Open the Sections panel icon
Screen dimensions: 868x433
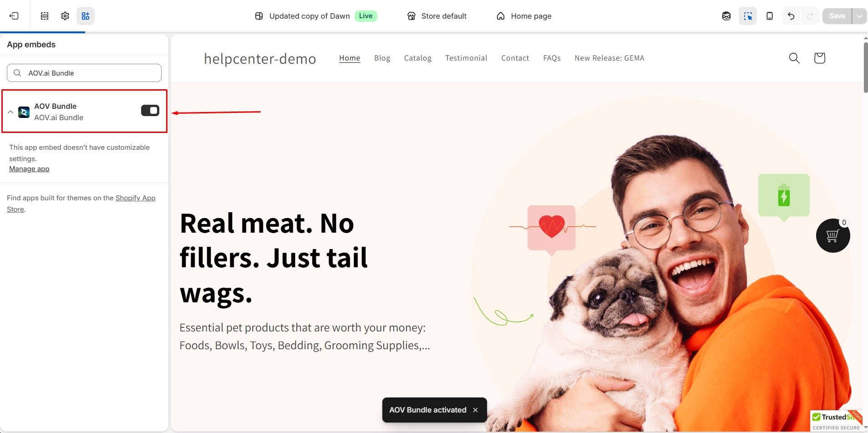45,16
